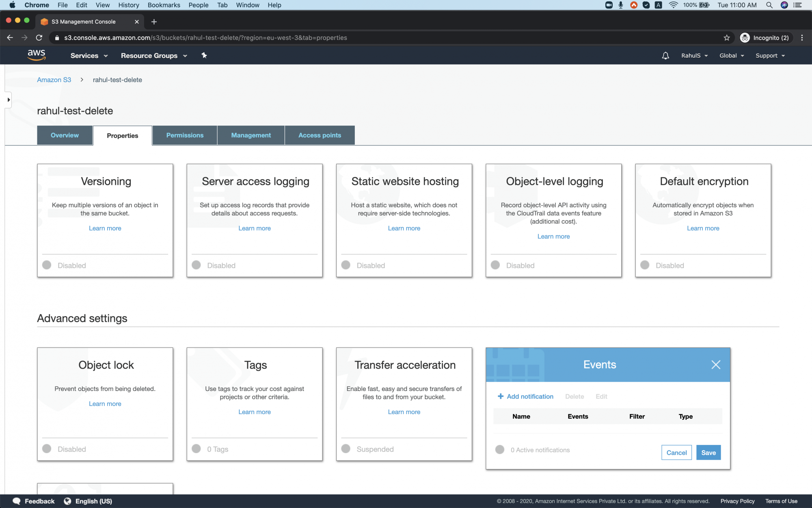Click the Incognito profile icon
This screenshot has height=508, width=812.
745,37
